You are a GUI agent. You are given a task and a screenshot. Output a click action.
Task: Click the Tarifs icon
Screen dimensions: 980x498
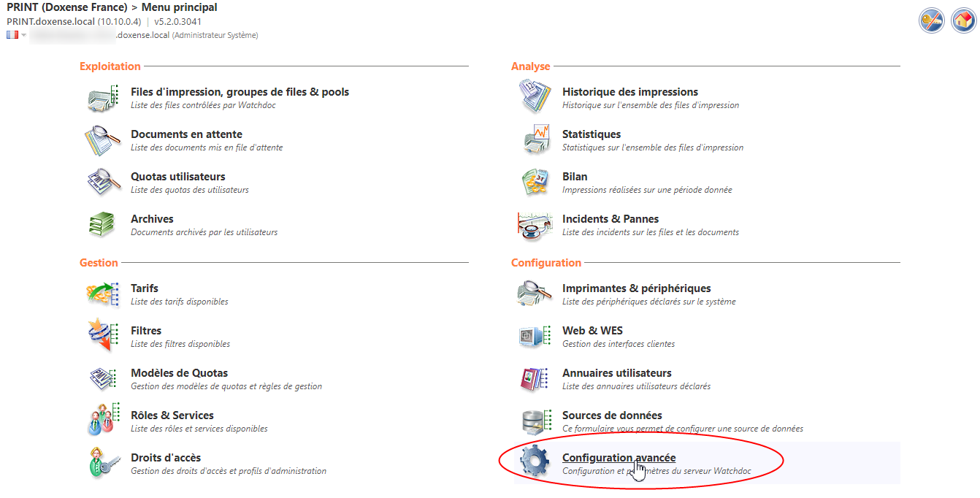(x=103, y=294)
